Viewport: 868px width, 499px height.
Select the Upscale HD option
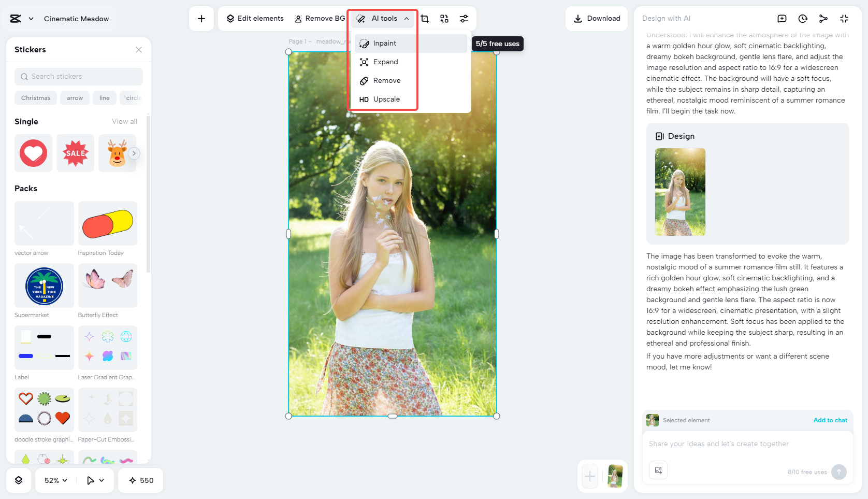pyautogui.click(x=385, y=99)
